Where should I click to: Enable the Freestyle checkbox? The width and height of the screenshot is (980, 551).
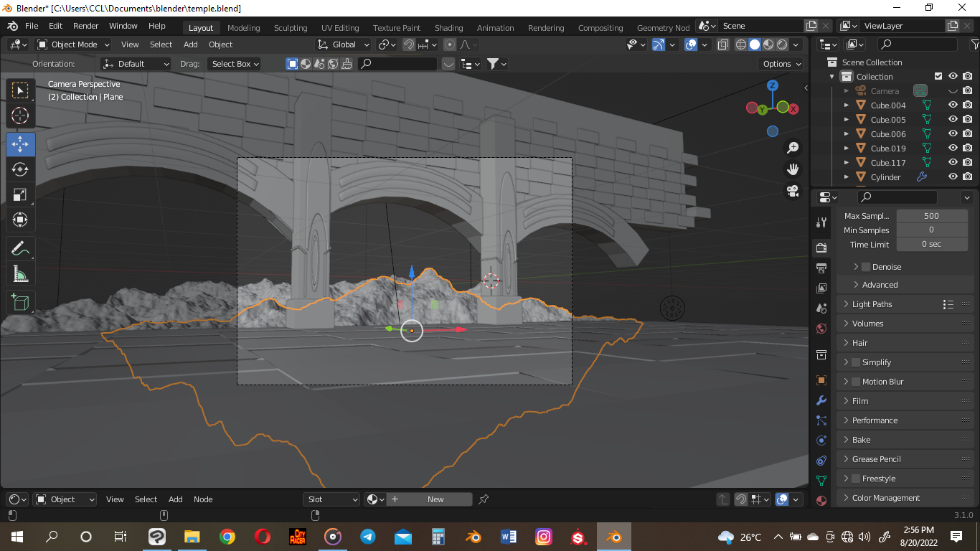pyautogui.click(x=856, y=479)
